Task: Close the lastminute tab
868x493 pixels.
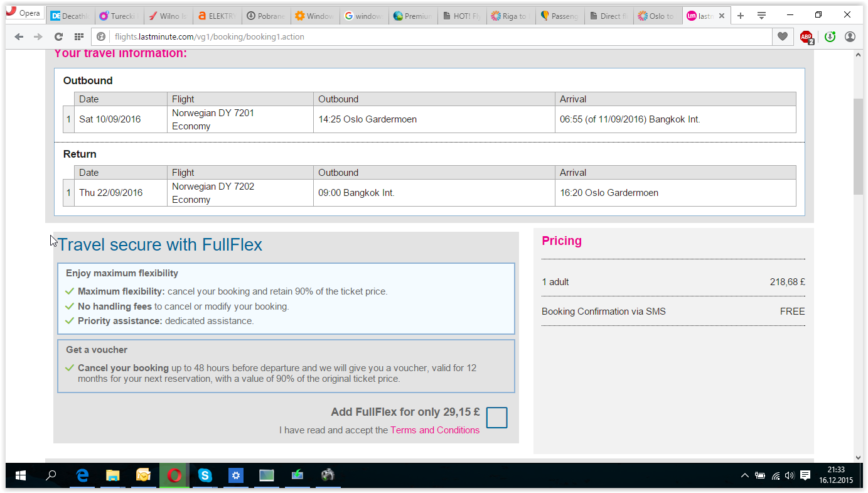Action: point(721,16)
